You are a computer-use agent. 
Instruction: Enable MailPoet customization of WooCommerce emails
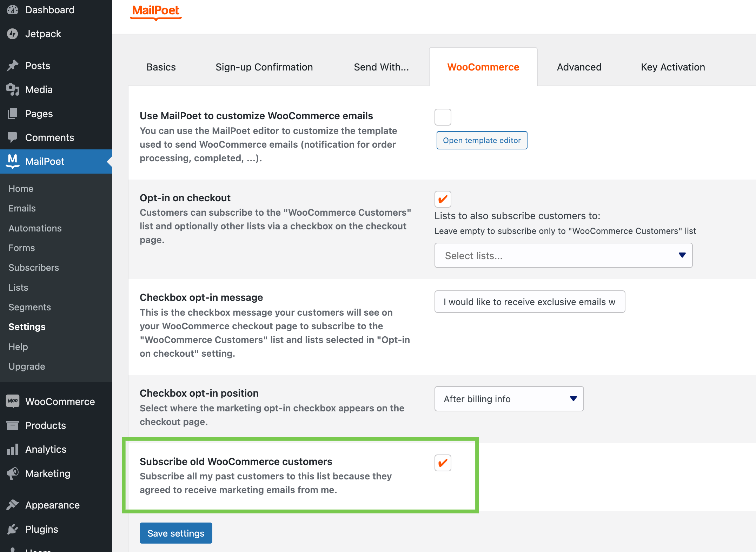pyautogui.click(x=443, y=117)
